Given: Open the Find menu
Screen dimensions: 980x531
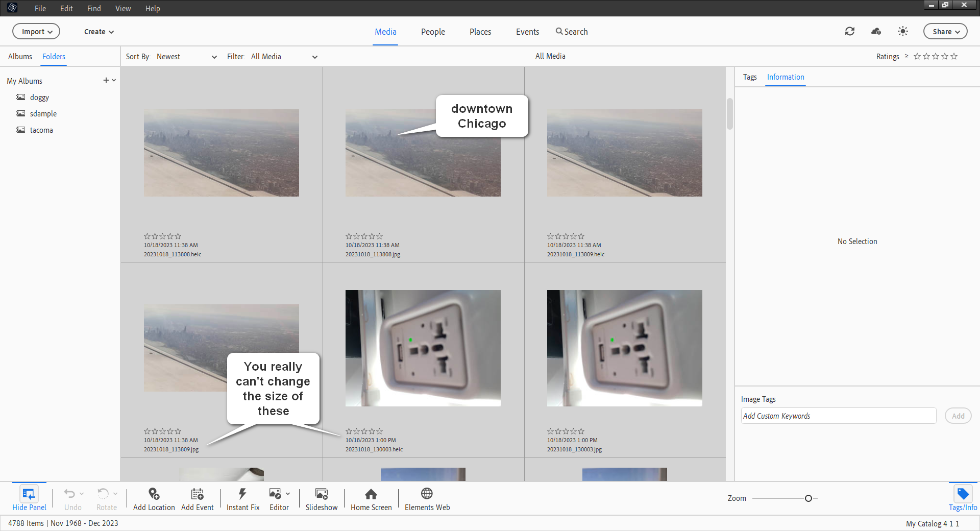Looking at the screenshot, I should tap(93, 8).
